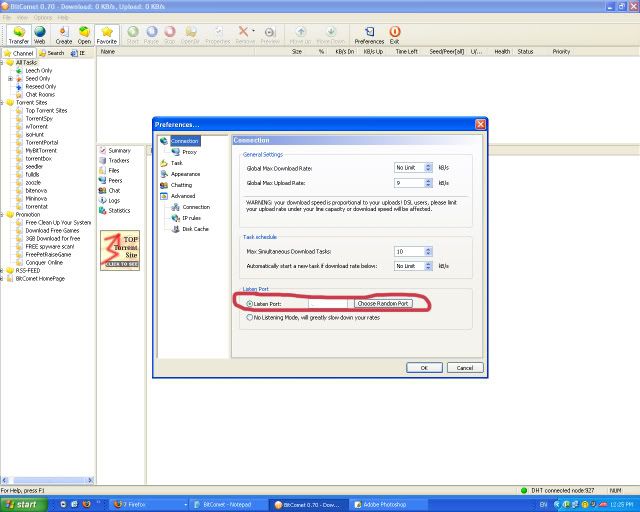
Task: Close the Preferences dialog with X
Action: [480, 124]
